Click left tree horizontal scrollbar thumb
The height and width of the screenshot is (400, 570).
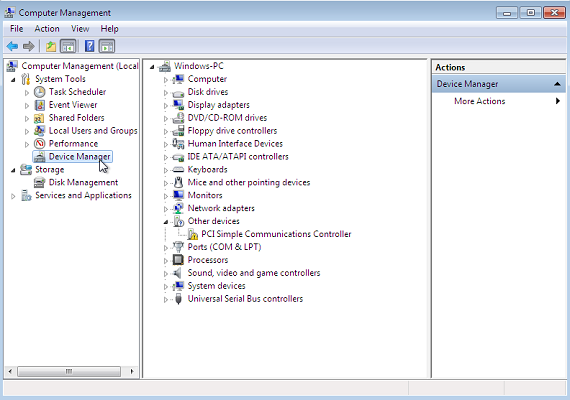tap(69, 371)
